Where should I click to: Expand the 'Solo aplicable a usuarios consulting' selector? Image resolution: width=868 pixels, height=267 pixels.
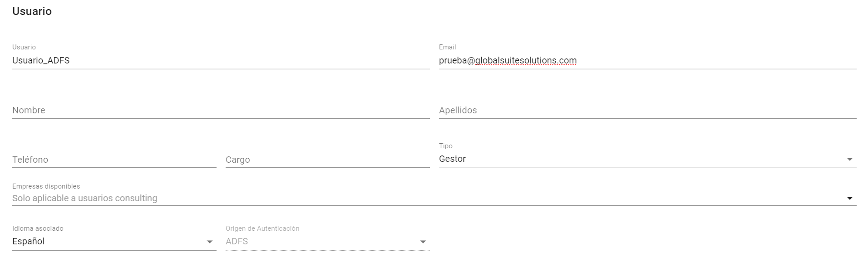[409, 199]
